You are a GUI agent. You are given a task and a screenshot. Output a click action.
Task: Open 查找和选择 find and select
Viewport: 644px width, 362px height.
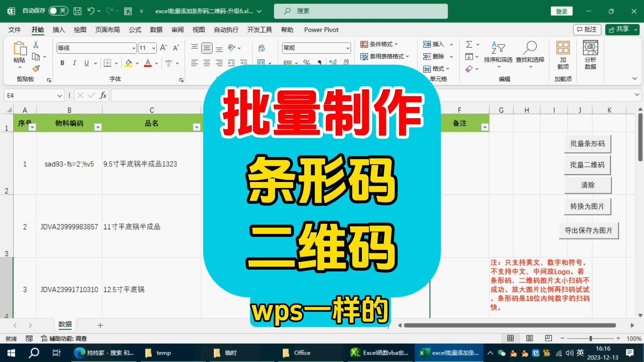[x=530, y=55]
